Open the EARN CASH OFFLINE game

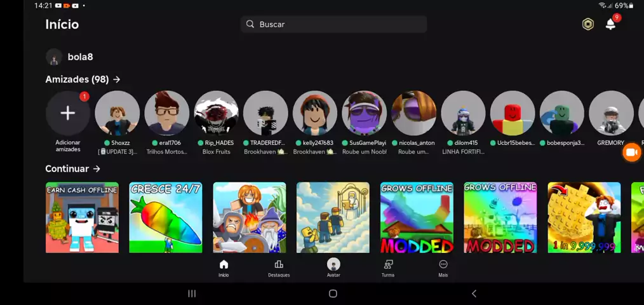(82, 217)
